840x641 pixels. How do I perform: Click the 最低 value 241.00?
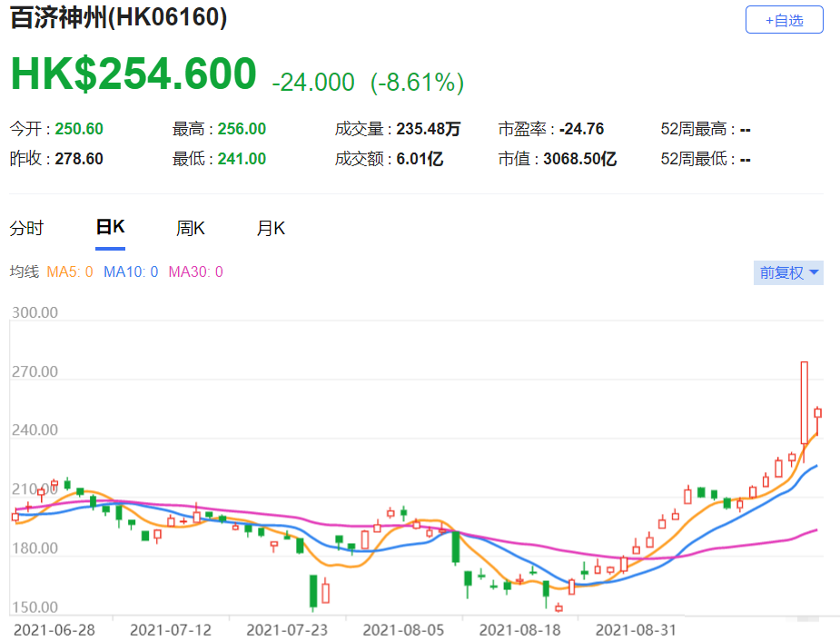click(x=242, y=159)
